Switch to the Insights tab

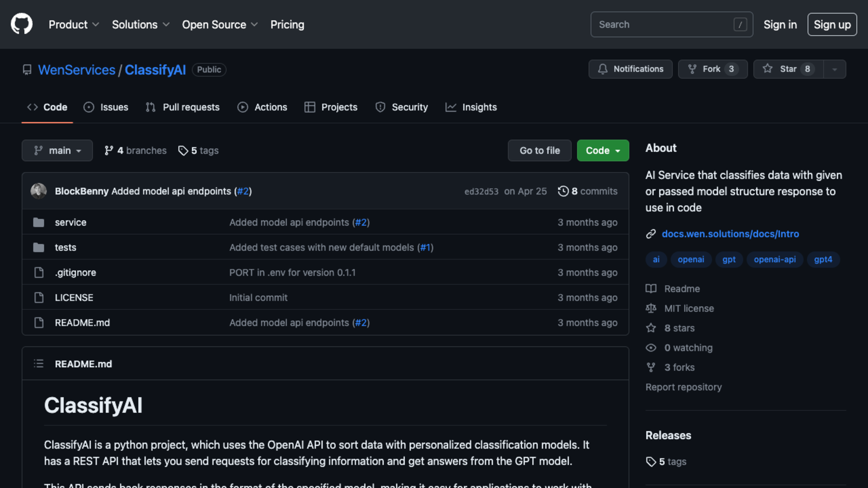[x=471, y=107]
